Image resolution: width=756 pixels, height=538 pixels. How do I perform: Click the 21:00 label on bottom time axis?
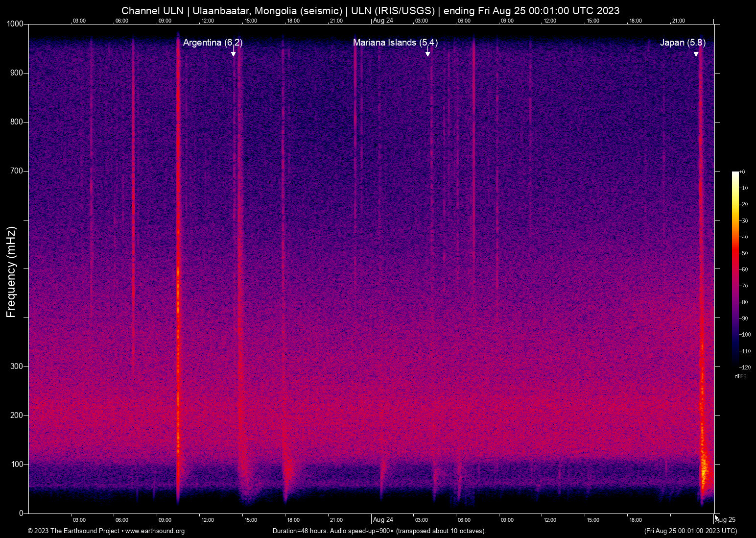[x=336, y=520]
